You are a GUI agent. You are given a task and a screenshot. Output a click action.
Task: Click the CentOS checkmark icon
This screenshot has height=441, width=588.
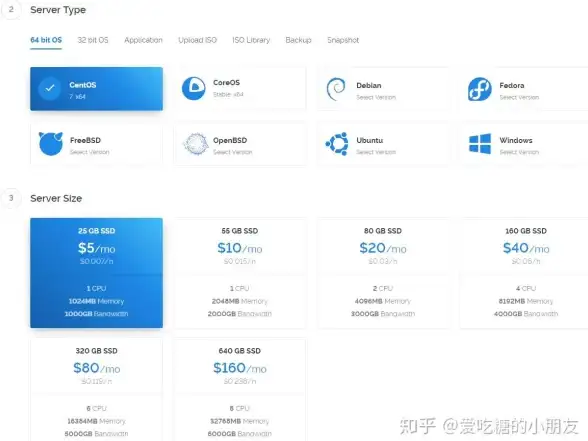[x=50, y=88]
